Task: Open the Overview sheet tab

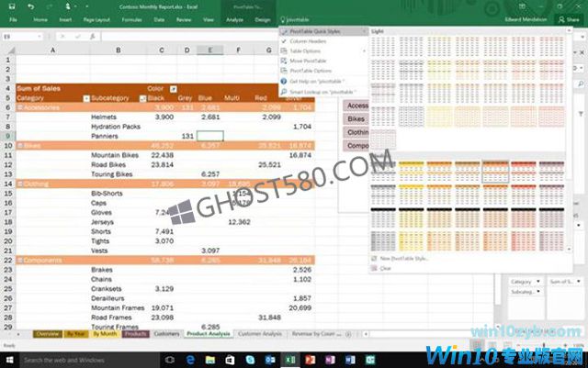Action: coord(47,334)
